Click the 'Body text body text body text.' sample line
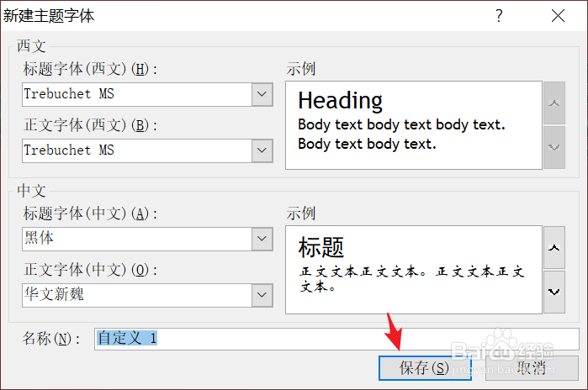Viewport: 588px width, 390px height. click(401, 124)
